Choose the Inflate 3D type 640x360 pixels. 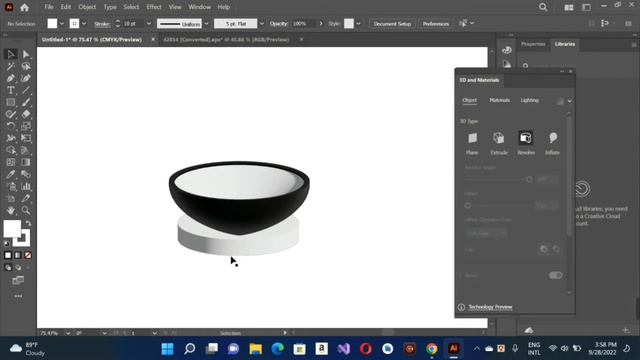[552, 143]
